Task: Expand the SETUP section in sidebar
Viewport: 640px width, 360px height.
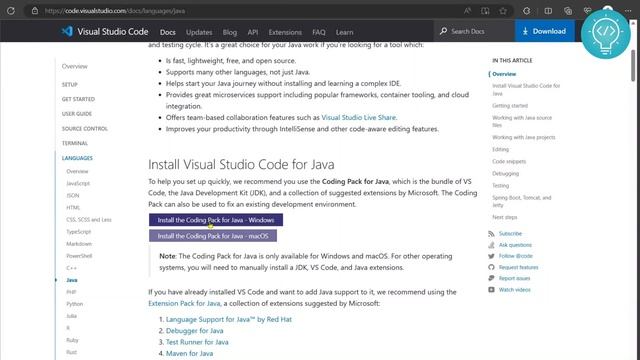Action: [69, 84]
